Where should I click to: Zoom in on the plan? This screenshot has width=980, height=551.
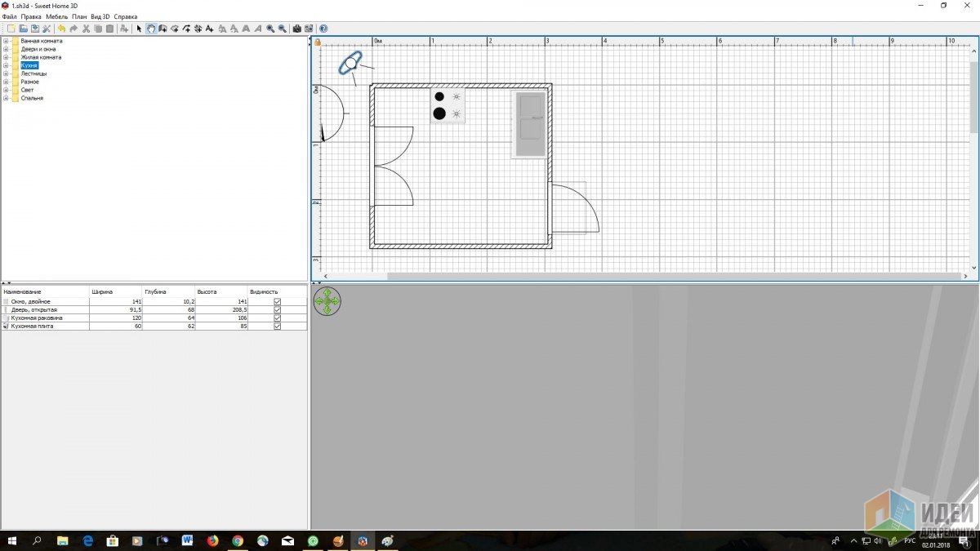(x=270, y=29)
